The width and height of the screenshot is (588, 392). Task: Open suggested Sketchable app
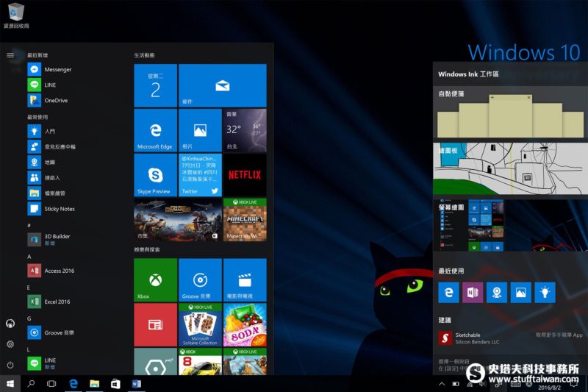[x=469, y=338]
